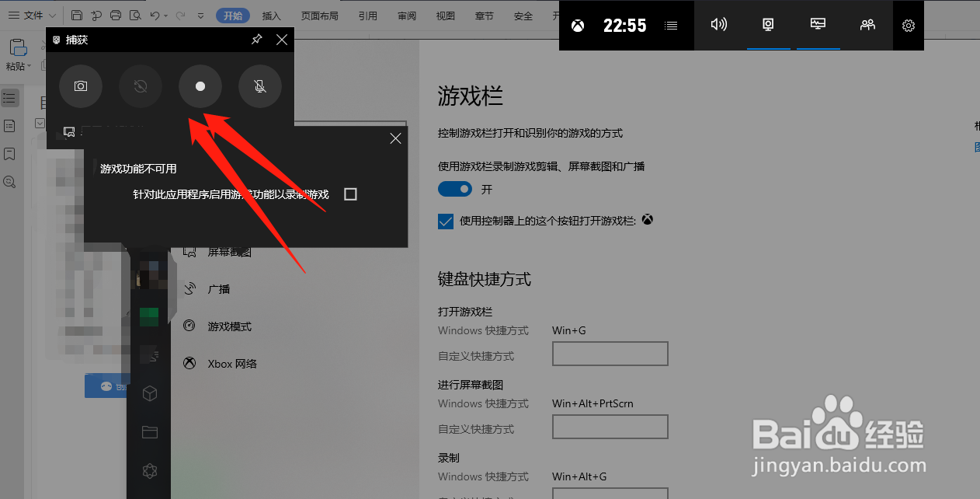Click the green tile in dark sidebar
Screen dimensions: 980x499
pyautogui.click(x=149, y=317)
